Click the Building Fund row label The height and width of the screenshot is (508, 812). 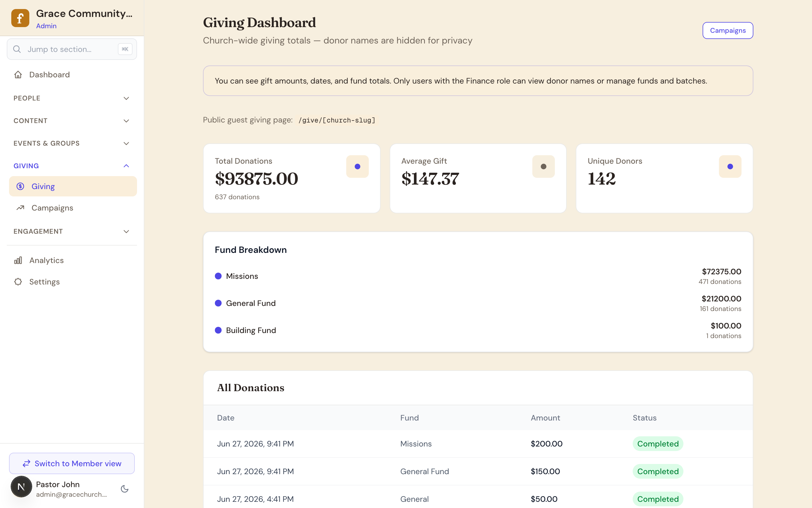251,330
